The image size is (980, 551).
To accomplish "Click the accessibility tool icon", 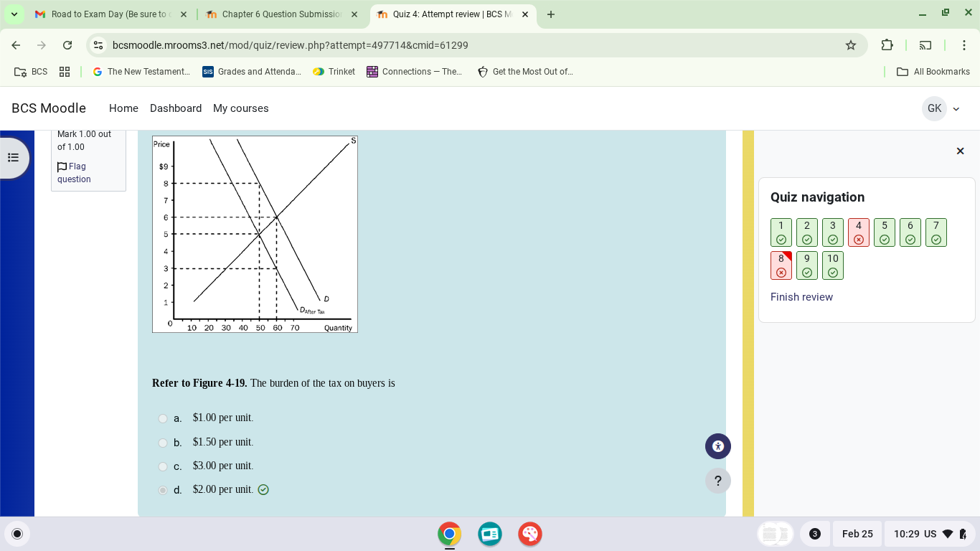I will pyautogui.click(x=717, y=446).
